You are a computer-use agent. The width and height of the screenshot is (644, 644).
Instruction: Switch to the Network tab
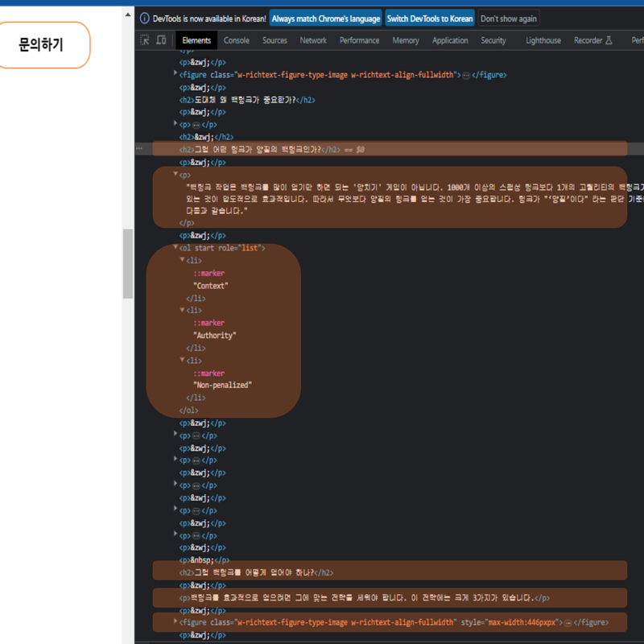click(313, 40)
